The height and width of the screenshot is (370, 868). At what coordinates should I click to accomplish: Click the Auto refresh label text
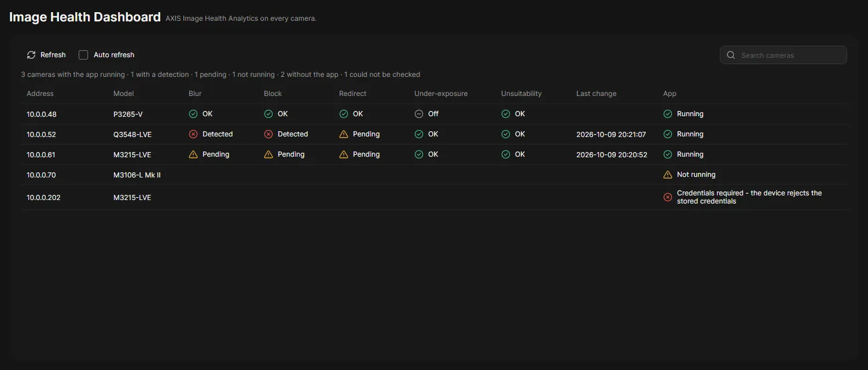click(114, 55)
